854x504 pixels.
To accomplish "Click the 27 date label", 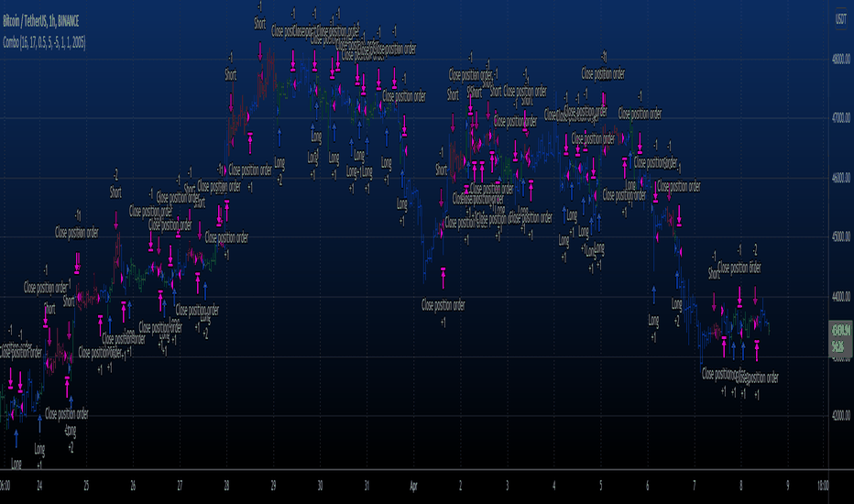I will click(180, 486).
